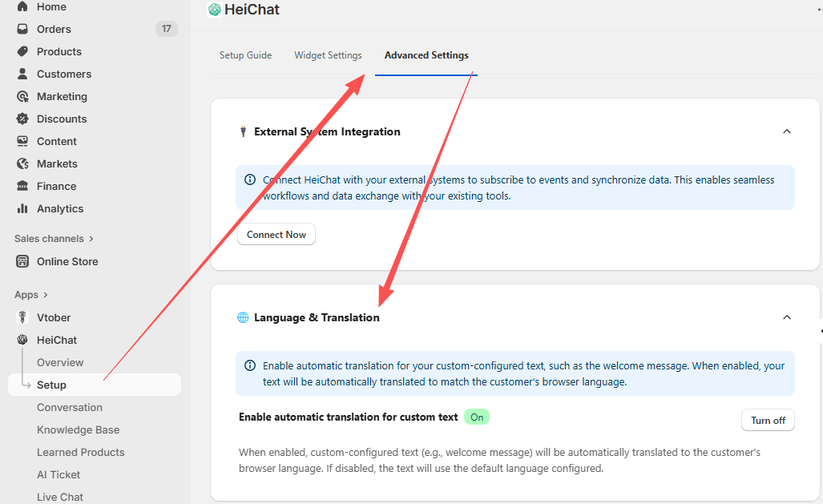Click the HeiChat app icon in sidebar
This screenshot has width=823, height=504.
(x=22, y=340)
